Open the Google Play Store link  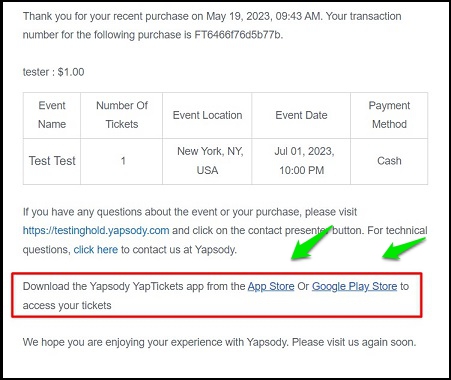pos(354,286)
